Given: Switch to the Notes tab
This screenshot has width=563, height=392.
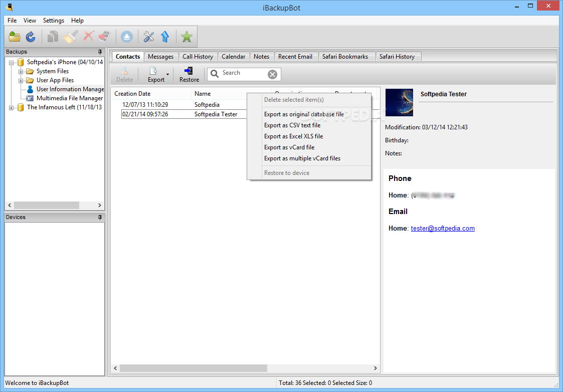Looking at the screenshot, I should (261, 56).
